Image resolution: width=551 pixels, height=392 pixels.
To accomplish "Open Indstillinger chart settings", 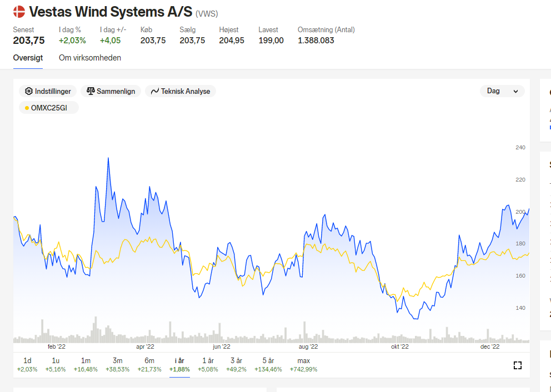I will [48, 91].
